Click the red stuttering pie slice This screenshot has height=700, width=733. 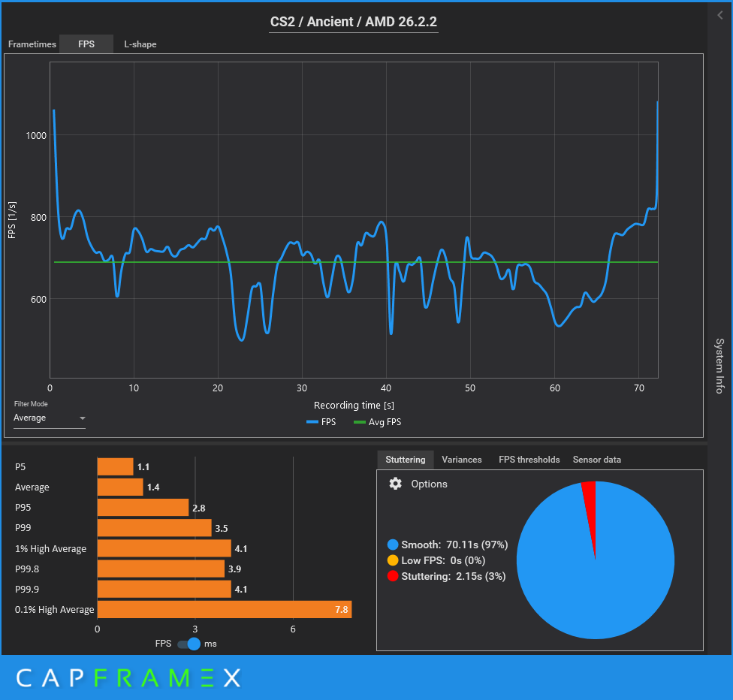590,509
